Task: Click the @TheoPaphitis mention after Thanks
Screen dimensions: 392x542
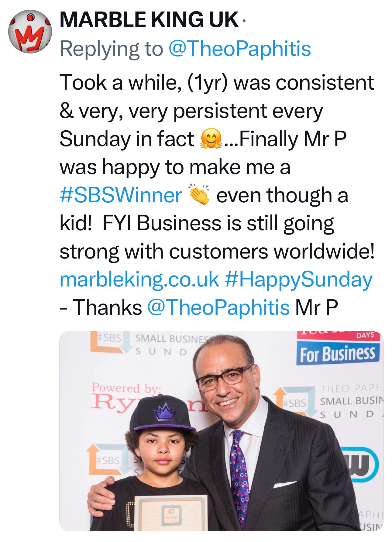Action: click(x=218, y=307)
